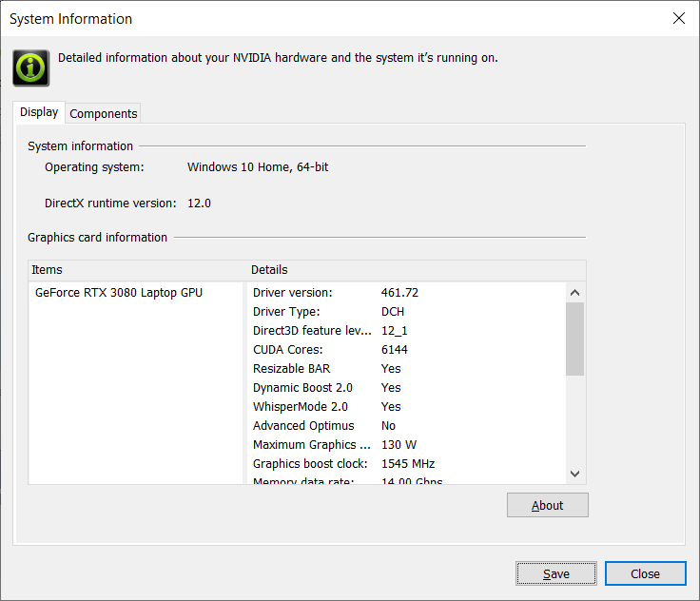Click the CUDA Cores value 6144
This screenshot has width=700, height=601.
pos(394,350)
